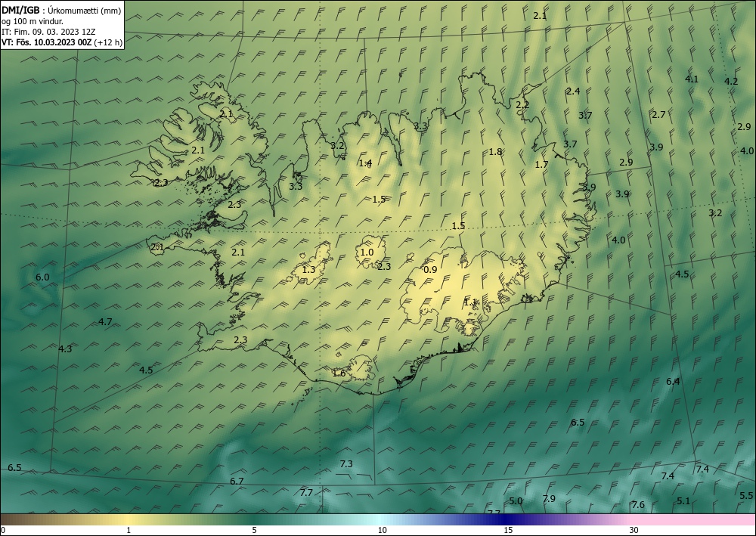
Task: Click the 5.1 map value
Action: click(683, 501)
